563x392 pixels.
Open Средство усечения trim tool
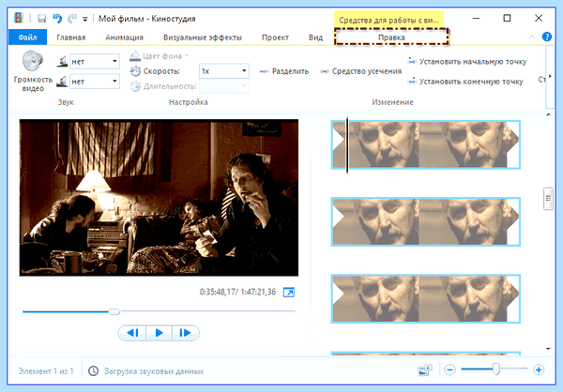point(360,71)
